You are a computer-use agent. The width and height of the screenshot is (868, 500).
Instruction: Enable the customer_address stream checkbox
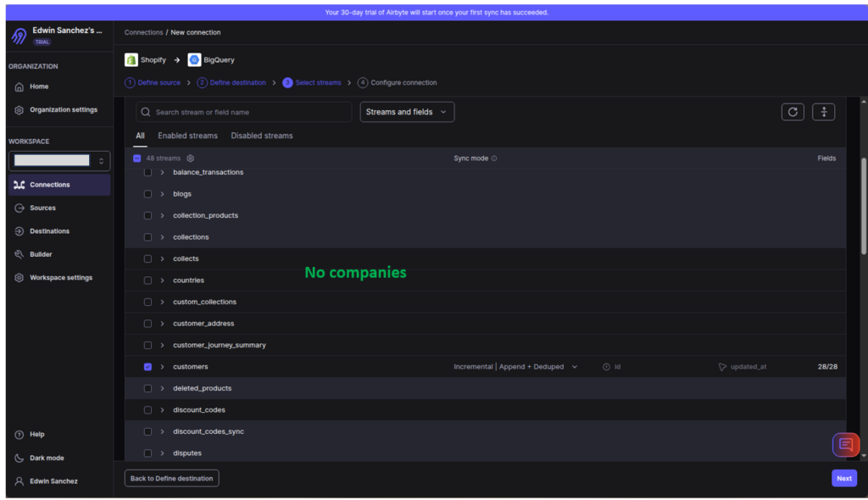147,324
